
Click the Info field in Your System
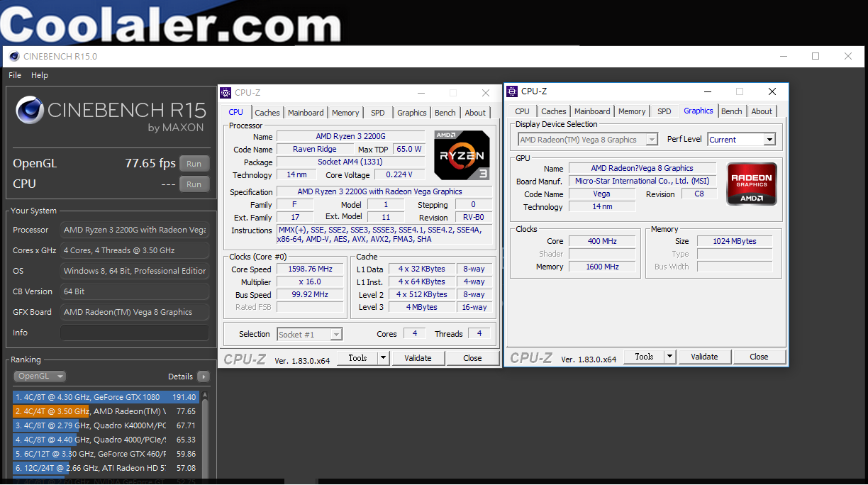click(x=134, y=333)
